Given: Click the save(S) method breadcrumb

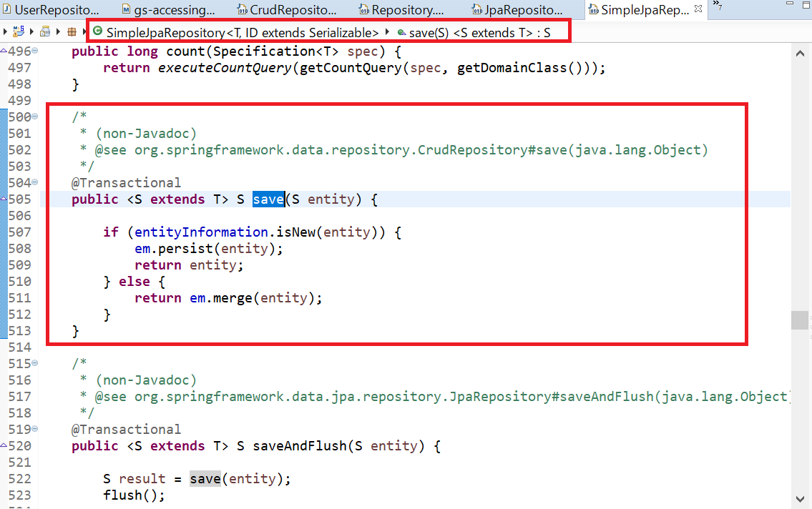Looking at the screenshot, I should [x=479, y=32].
